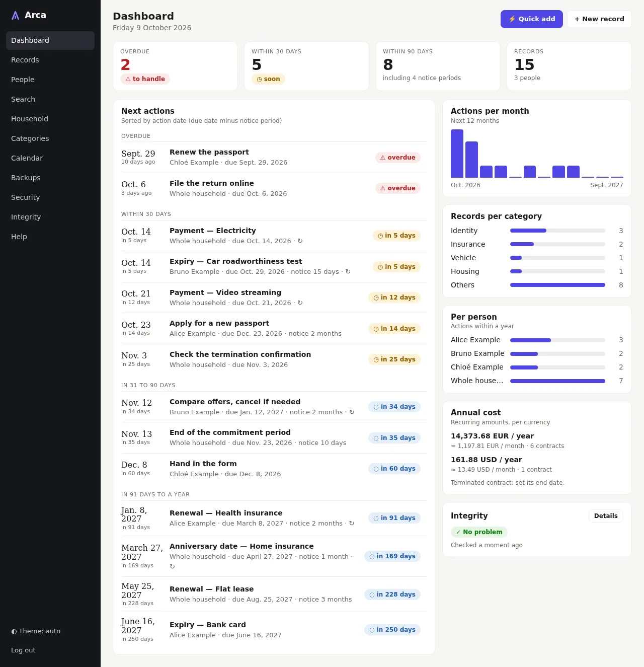Click the recurring icon on Car roadworthiness test row
Image resolution: width=644 pixels, height=667 pixels.
[x=348, y=272]
